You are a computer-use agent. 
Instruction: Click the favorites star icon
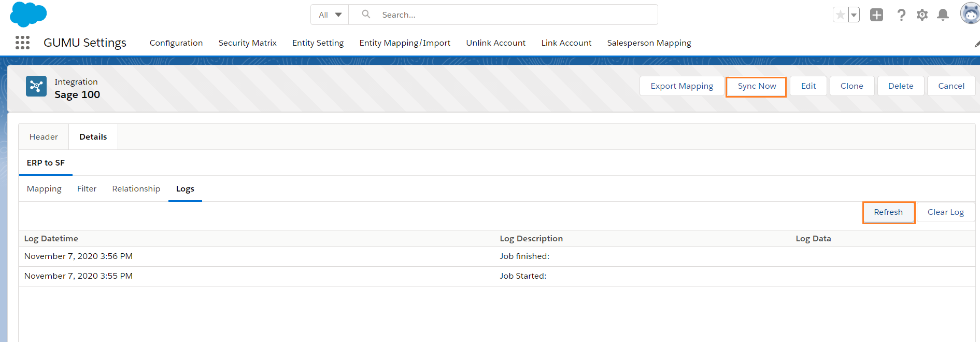click(840, 15)
